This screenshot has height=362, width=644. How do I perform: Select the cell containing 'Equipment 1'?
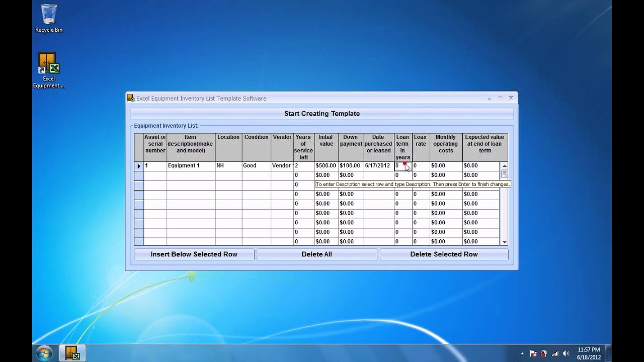click(x=191, y=166)
